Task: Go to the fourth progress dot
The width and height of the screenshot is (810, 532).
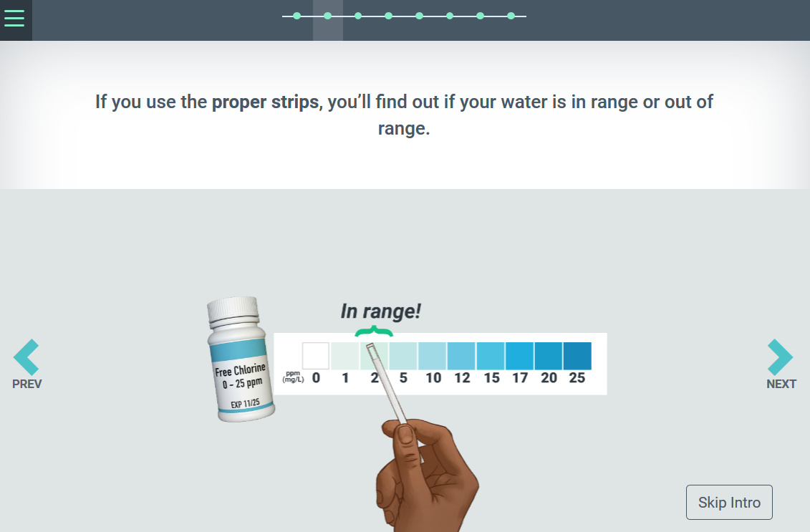Action: 388,16
